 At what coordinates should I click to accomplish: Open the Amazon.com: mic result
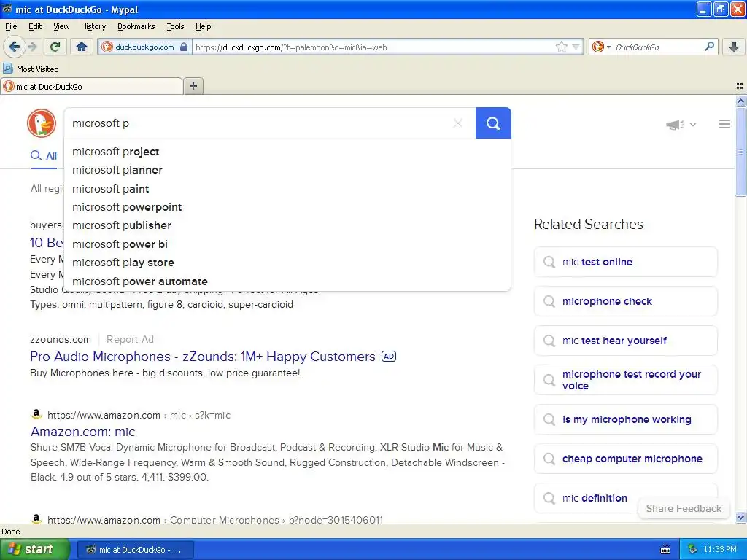83,432
